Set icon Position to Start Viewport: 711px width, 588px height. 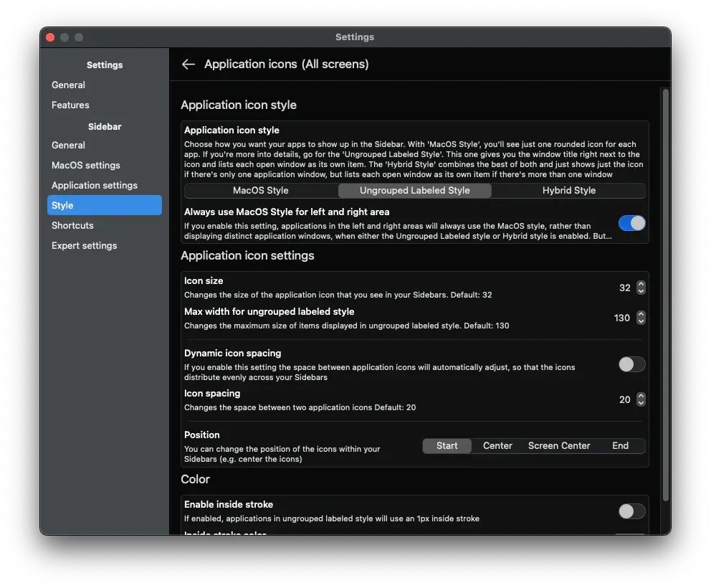point(447,446)
